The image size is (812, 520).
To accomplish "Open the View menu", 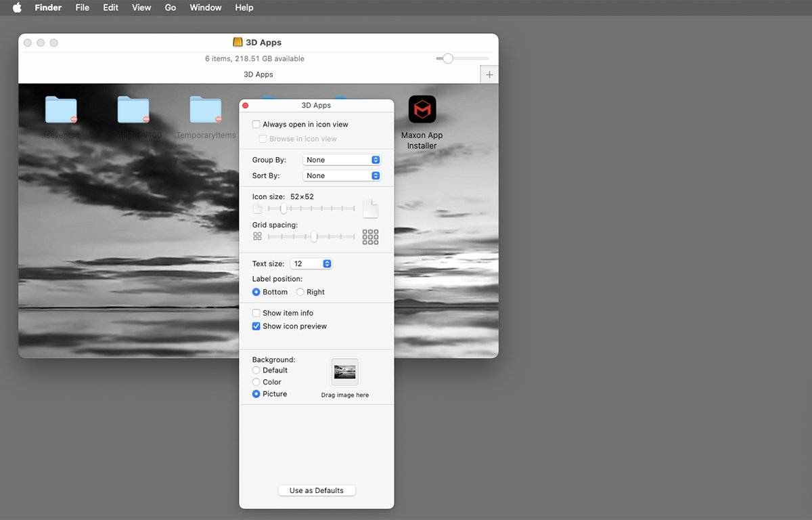I will click(141, 7).
